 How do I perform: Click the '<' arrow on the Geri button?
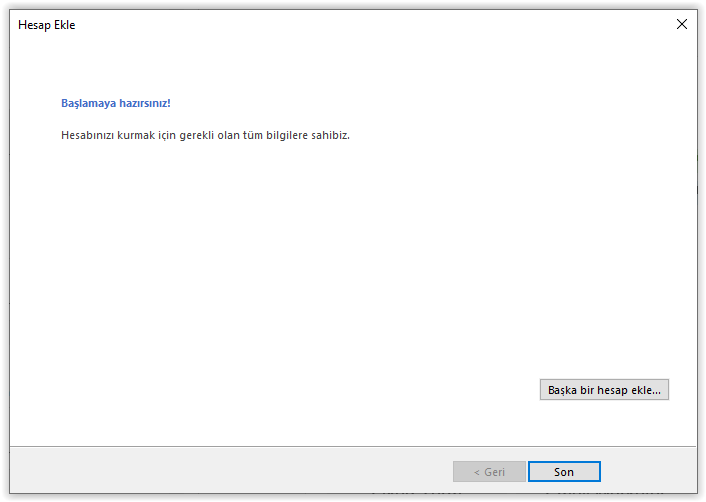pos(477,472)
